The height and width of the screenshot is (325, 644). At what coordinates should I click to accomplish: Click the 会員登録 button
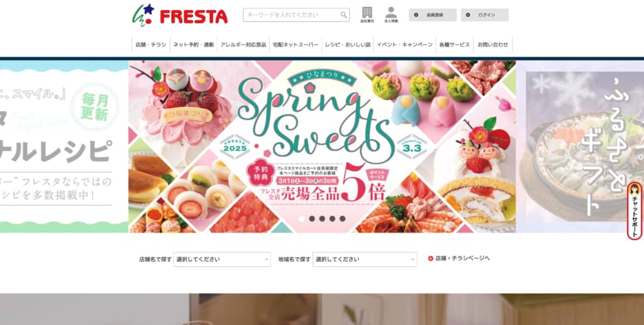tap(433, 15)
